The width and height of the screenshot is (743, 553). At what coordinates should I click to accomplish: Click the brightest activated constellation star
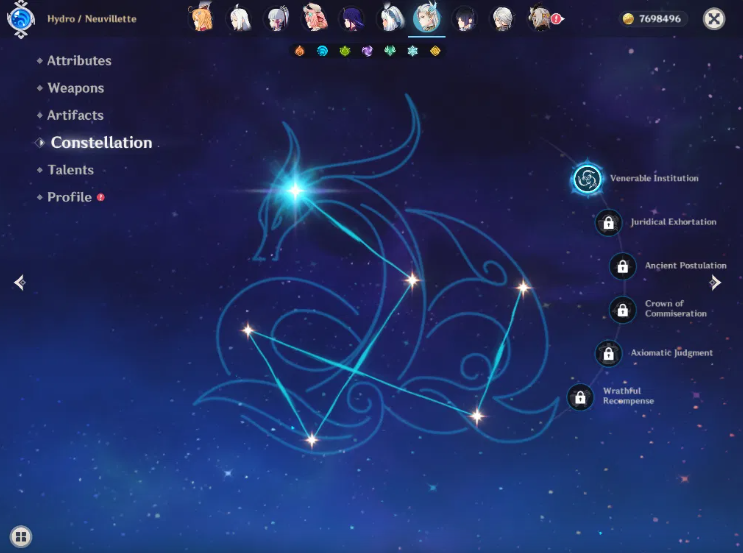coord(295,190)
